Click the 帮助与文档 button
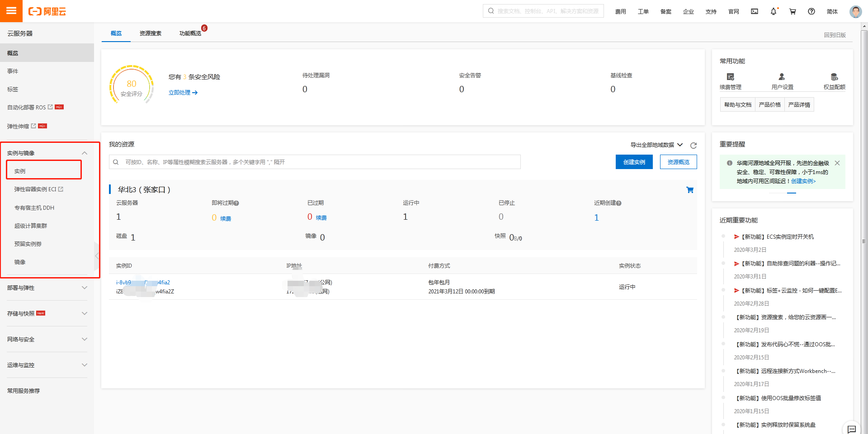868x434 pixels. [738, 105]
